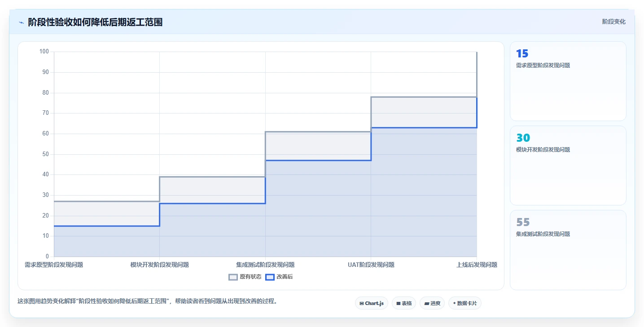
Task: Click the lightning icon beside the chart title
Action: point(22,22)
